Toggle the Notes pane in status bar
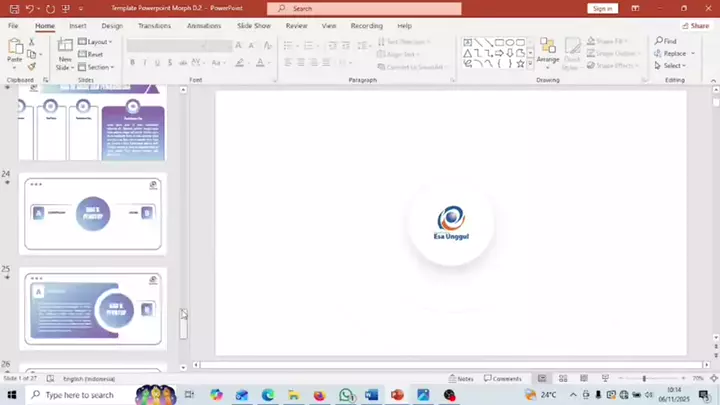This screenshot has width=720, height=405. pos(461,379)
